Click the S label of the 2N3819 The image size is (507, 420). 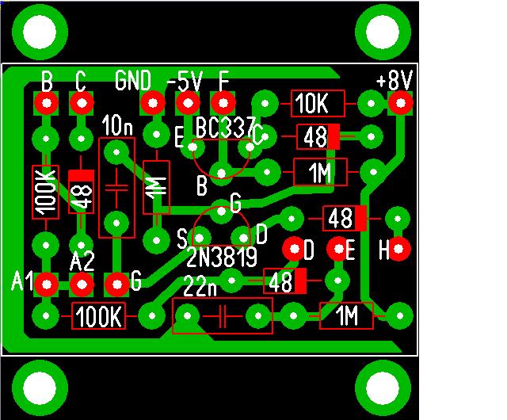coord(182,239)
